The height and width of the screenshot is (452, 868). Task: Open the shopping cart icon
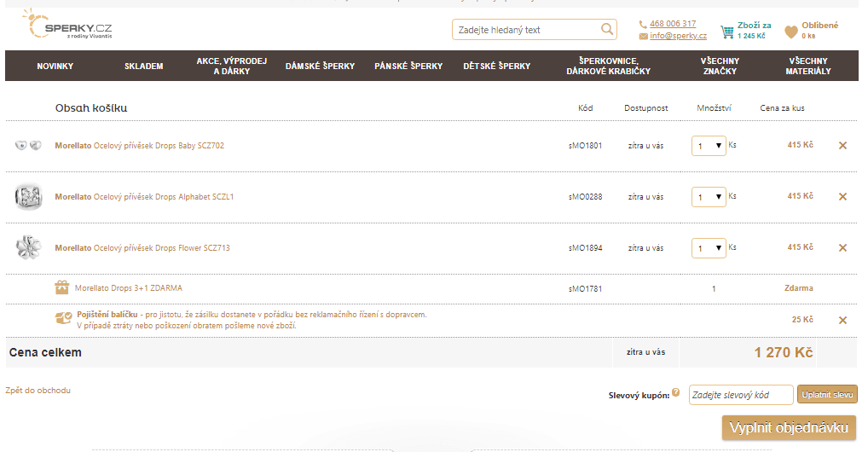pos(726,32)
